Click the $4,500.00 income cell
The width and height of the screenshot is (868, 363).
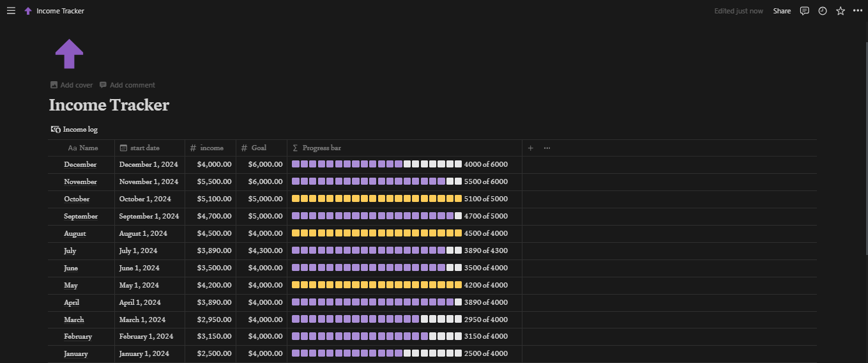coord(211,234)
